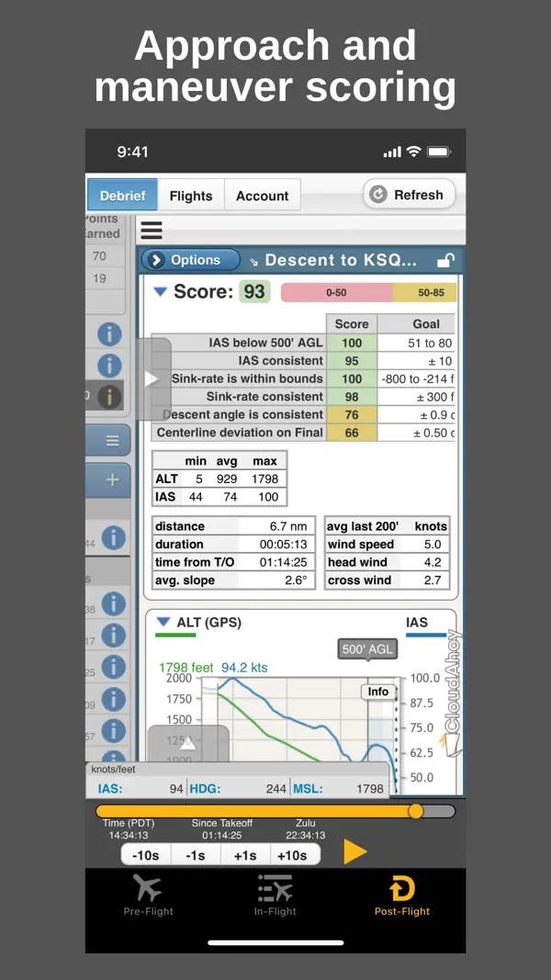This screenshot has width=551, height=980.
Task: Click the head wind 4.2 row
Action: [x=388, y=562]
